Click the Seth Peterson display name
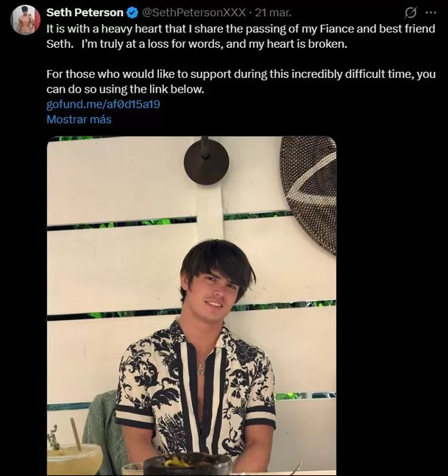Image resolution: width=448 pixels, height=476 pixels. 85,13
